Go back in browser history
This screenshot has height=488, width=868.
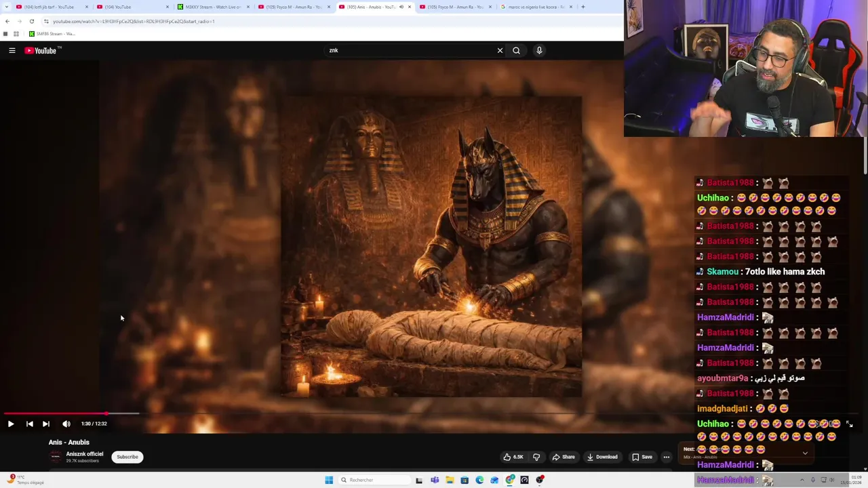pyautogui.click(x=7, y=21)
